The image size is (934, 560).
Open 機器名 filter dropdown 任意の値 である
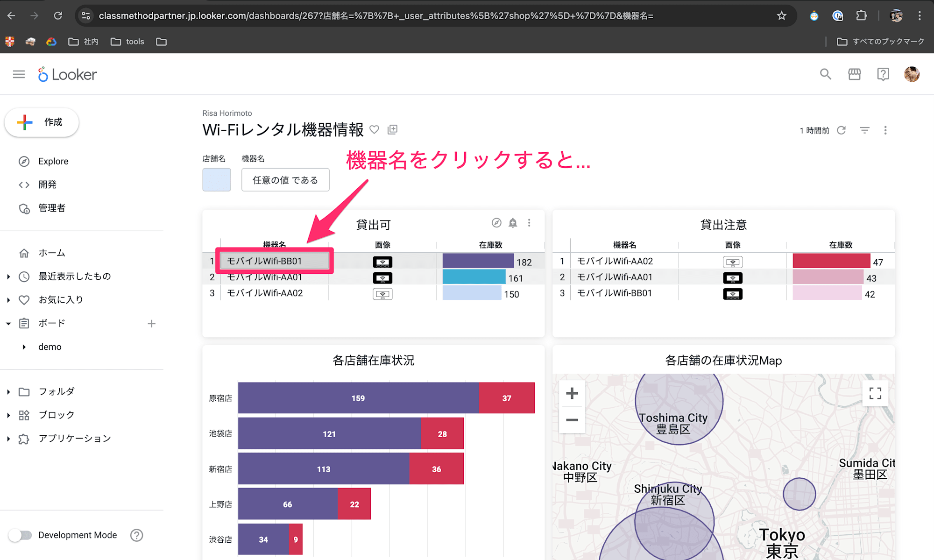point(285,180)
